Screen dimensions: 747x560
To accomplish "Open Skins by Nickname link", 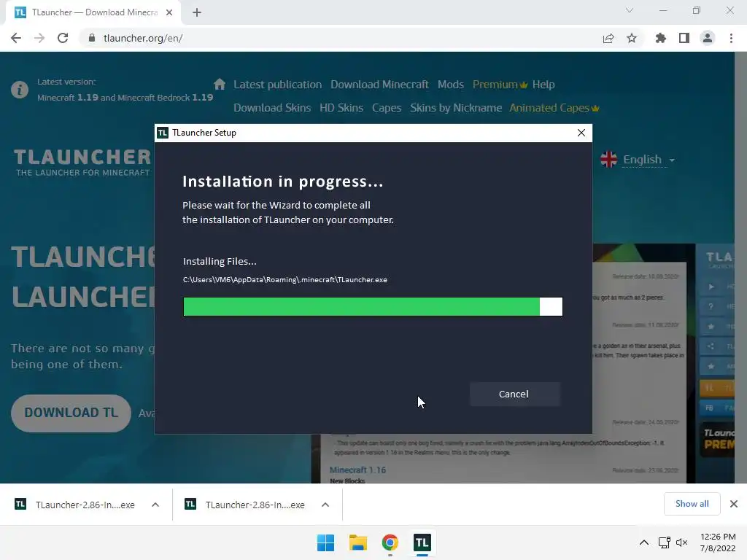I will [x=456, y=108].
